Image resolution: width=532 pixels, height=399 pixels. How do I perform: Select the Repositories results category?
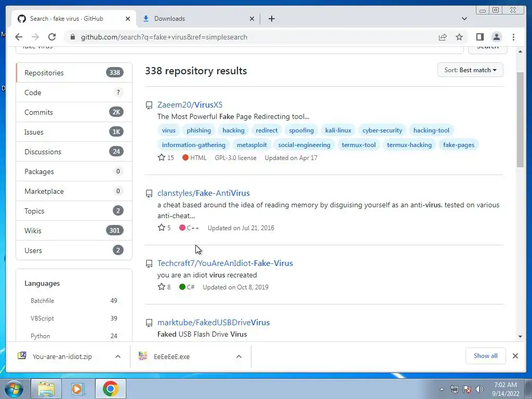(x=74, y=73)
